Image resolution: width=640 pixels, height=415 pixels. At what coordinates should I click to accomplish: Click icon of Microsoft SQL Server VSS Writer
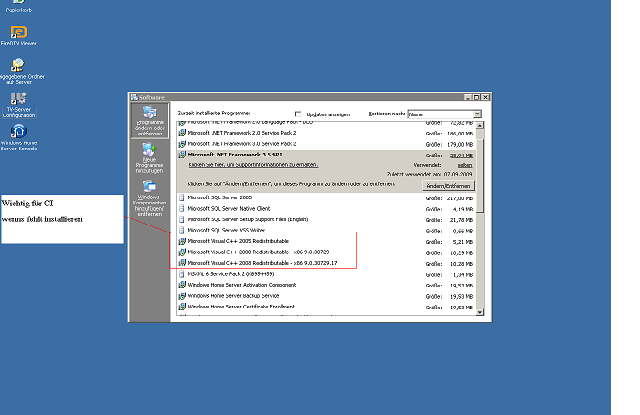point(182,231)
